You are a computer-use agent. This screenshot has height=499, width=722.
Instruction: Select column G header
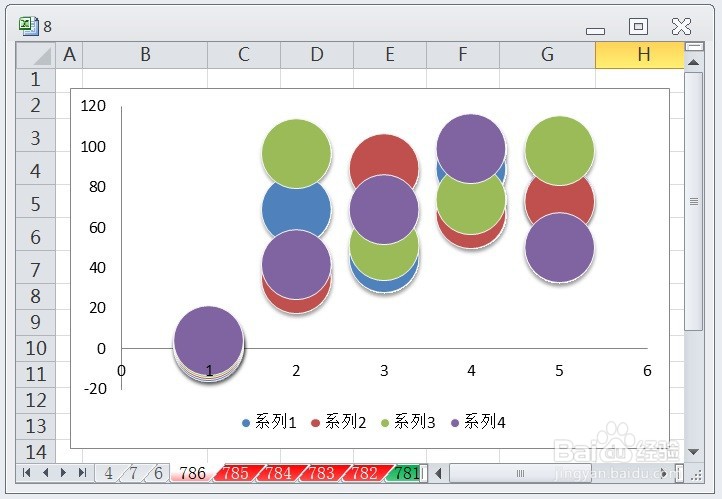pyautogui.click(x=547, y=55)
